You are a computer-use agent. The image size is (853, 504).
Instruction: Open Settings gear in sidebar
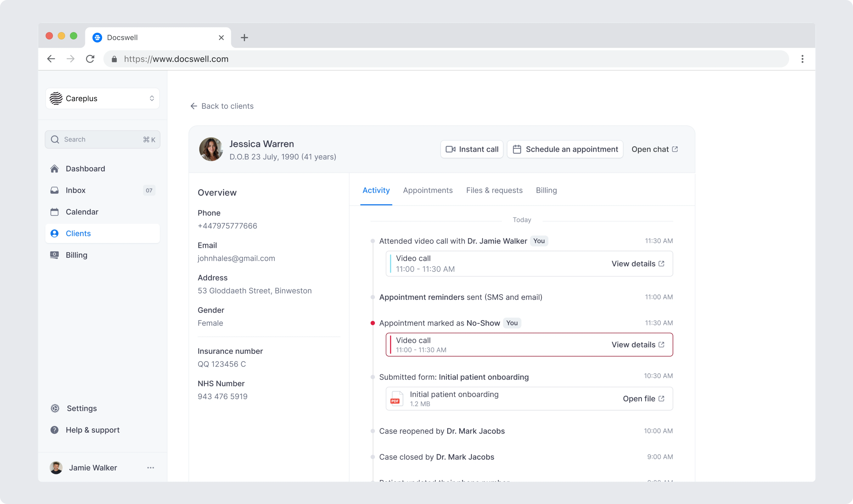55,408
